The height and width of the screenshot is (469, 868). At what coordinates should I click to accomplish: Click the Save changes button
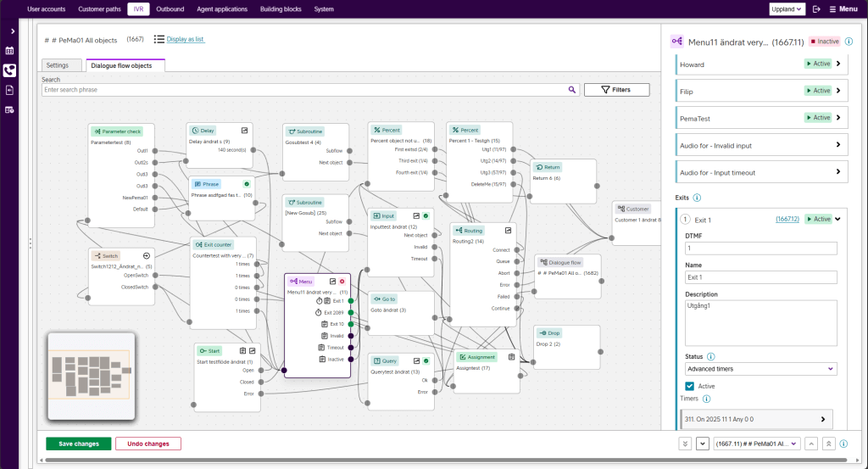(x=78, y=444)
